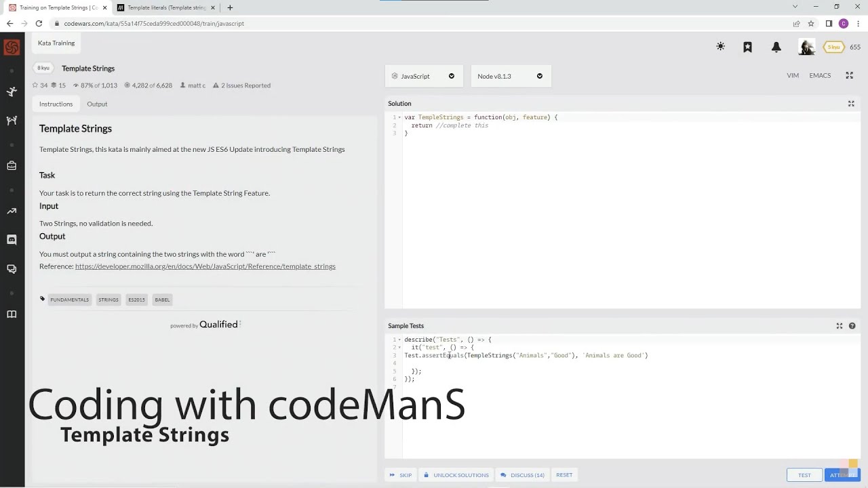
Task: Close the Training on Template Strings tab
Action: click(x=104, y=7)
